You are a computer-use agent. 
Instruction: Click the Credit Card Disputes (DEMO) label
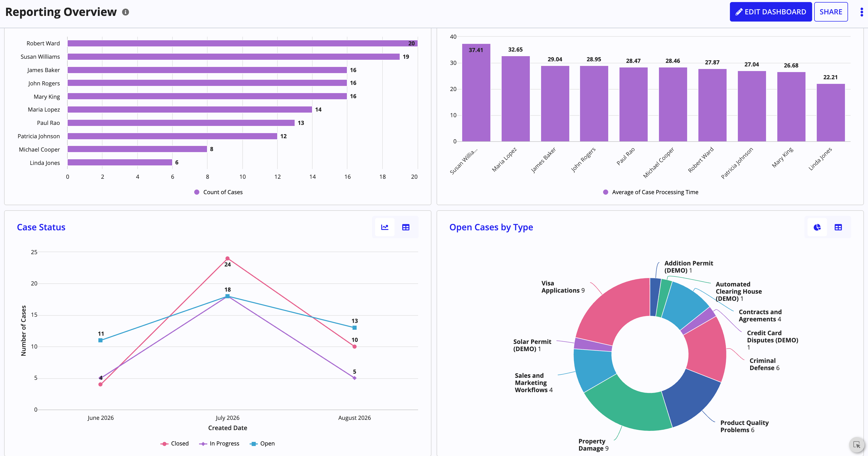coord(772,340)
